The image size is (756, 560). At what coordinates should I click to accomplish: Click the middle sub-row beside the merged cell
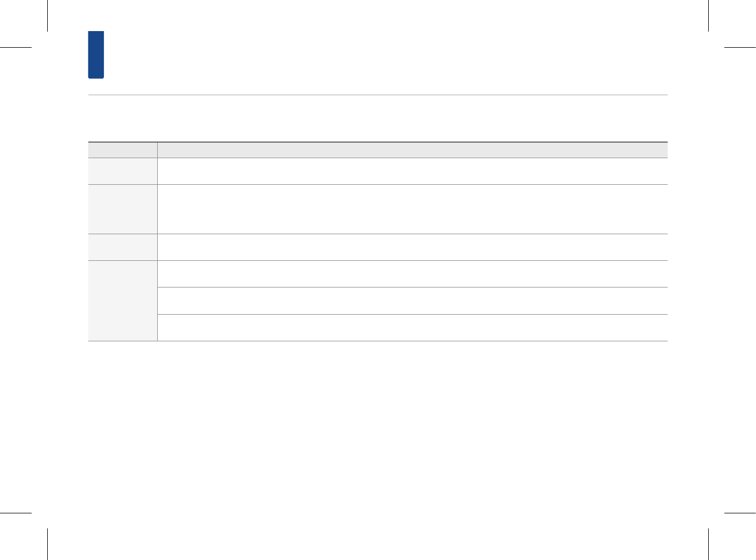tap(412, 300)
